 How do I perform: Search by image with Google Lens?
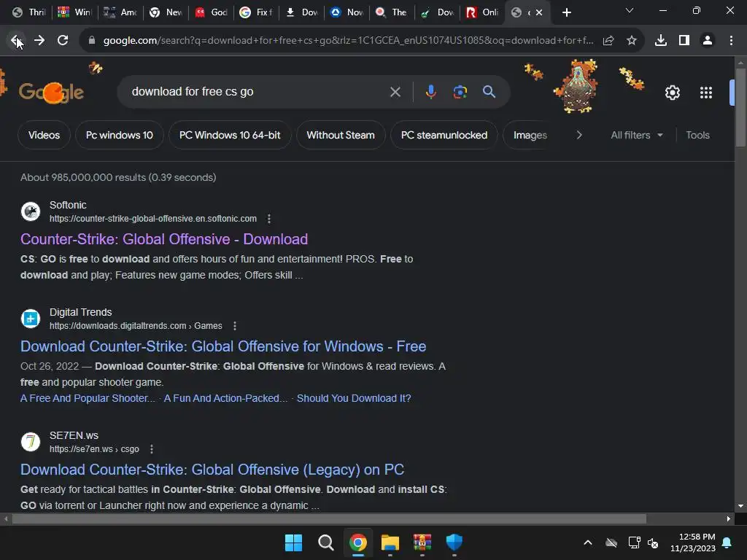coord(460,92)
